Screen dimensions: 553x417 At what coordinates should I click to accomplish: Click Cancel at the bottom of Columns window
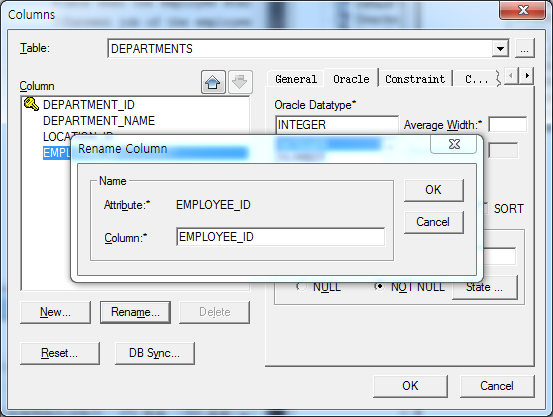497,386
